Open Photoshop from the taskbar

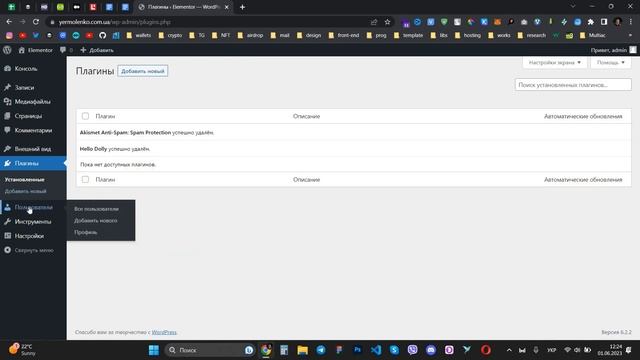tap(358, 350)
